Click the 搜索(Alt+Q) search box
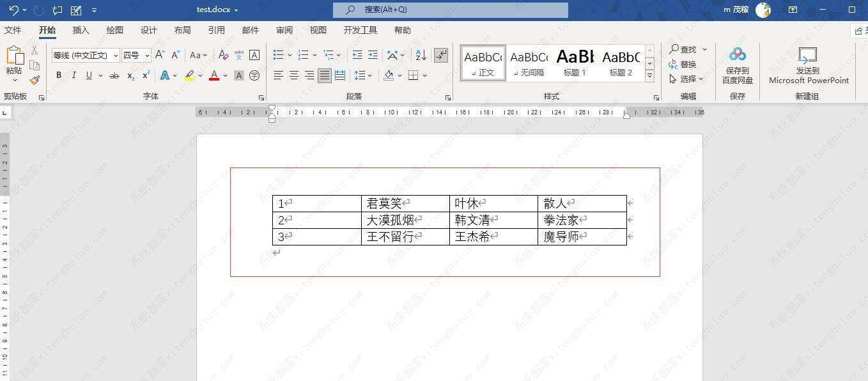Viewport: 868px width, 381px height. (451, 10)
